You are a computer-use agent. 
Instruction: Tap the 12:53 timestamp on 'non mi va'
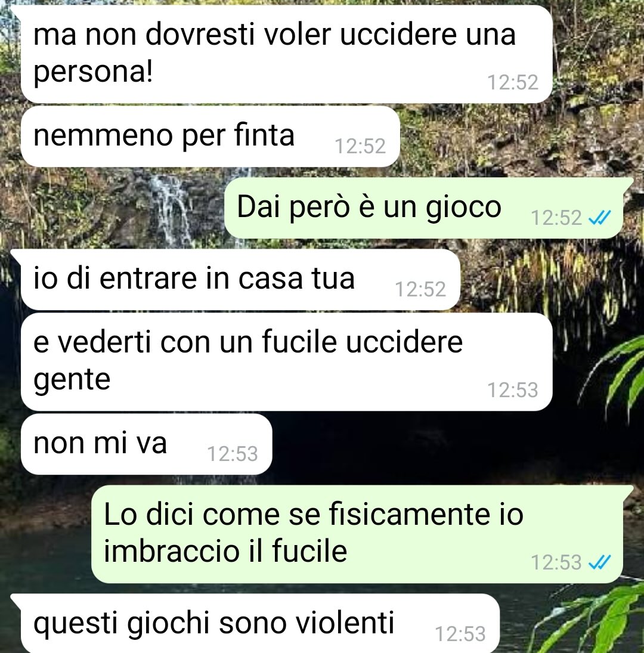(233, 454)
